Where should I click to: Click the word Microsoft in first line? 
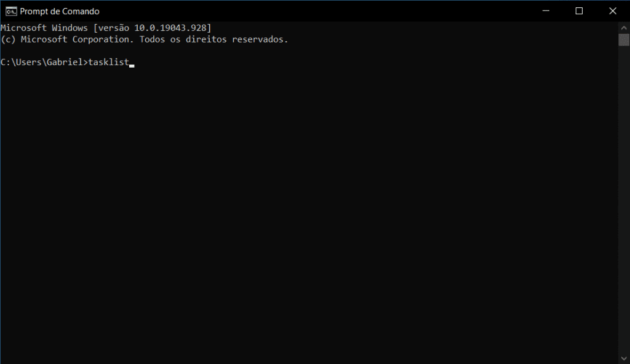pos(24,28)
